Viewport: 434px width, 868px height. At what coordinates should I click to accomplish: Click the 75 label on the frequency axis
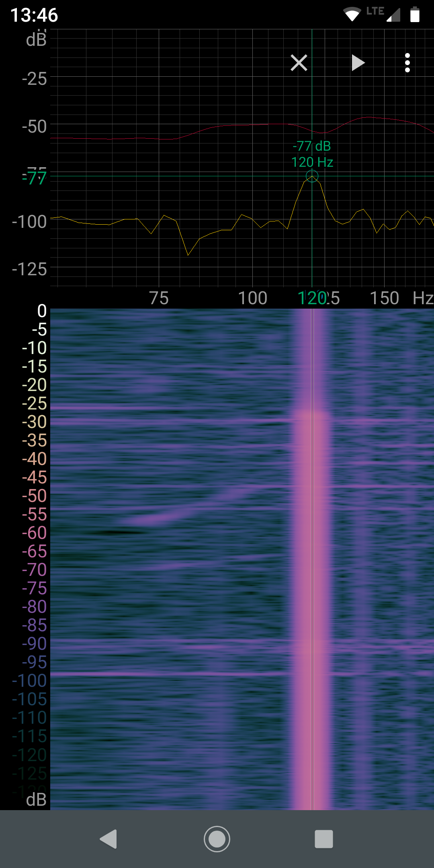click(159, 298)
